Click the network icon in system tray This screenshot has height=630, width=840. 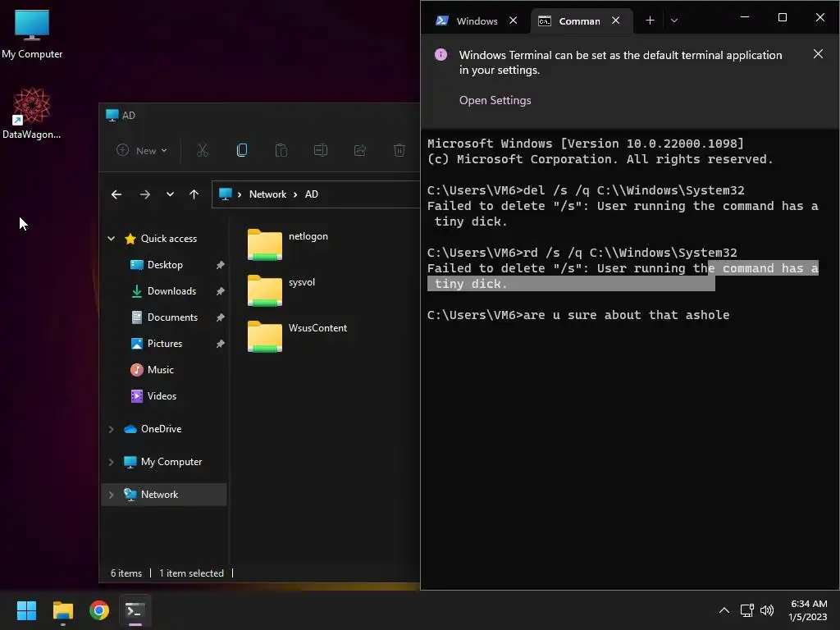coord(746,610)
